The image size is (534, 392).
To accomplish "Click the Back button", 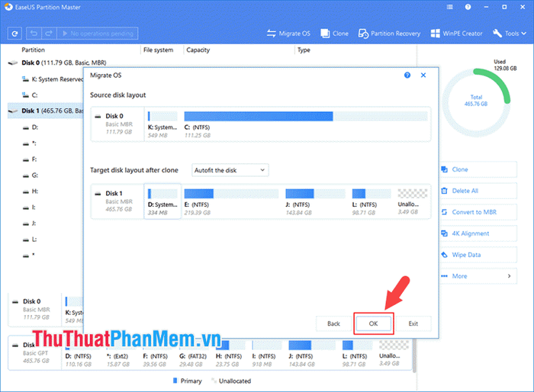I will tap(333, 323).
